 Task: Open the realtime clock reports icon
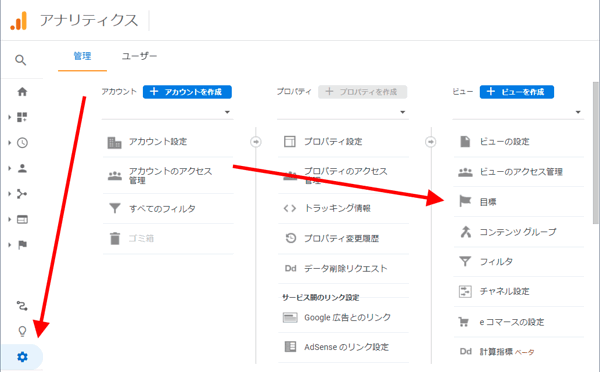pos(22,143)
